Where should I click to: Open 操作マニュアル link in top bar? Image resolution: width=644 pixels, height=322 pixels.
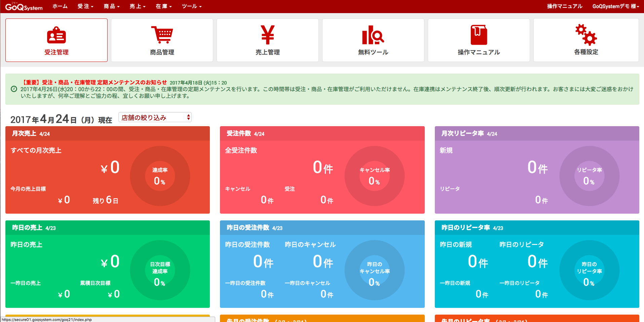pyautogui.click(x=565, y=6)
